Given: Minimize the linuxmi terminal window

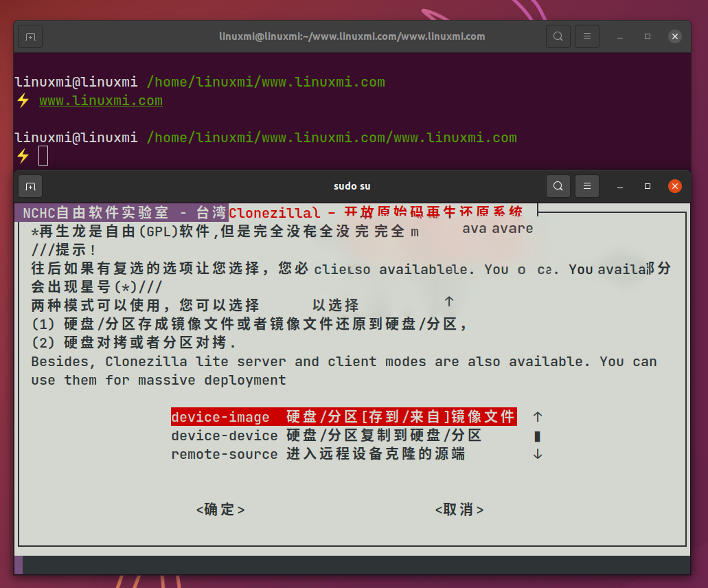Looking at the screenshot, I should [x=620, y=36].
